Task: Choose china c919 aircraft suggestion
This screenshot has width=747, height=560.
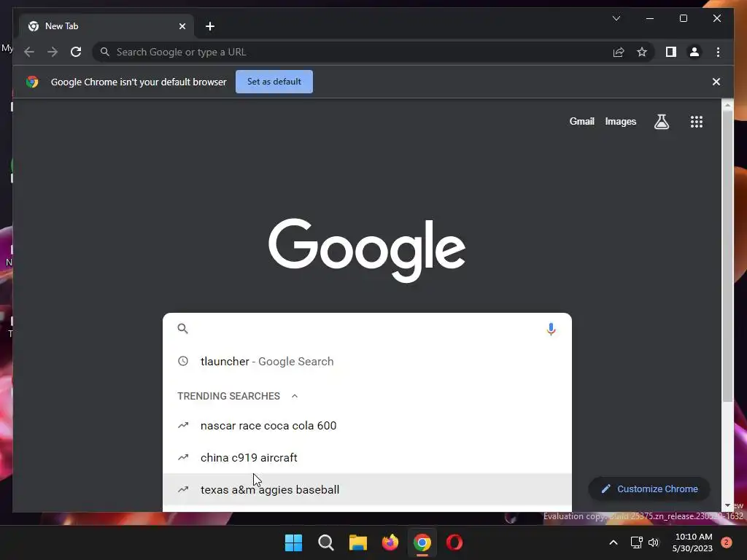Action: [367, 457]
